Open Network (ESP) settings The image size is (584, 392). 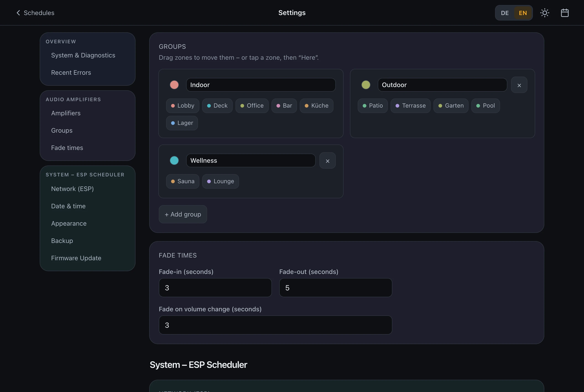coord(72,189)
